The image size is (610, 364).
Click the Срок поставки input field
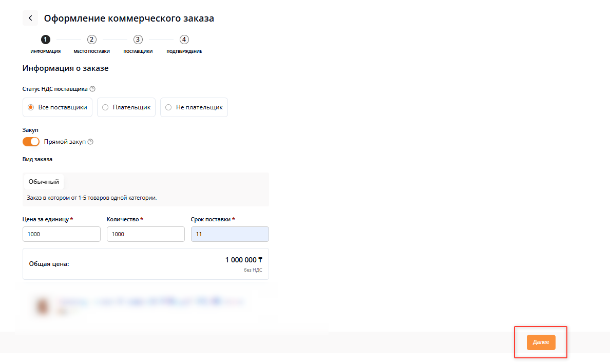[230, 234]
